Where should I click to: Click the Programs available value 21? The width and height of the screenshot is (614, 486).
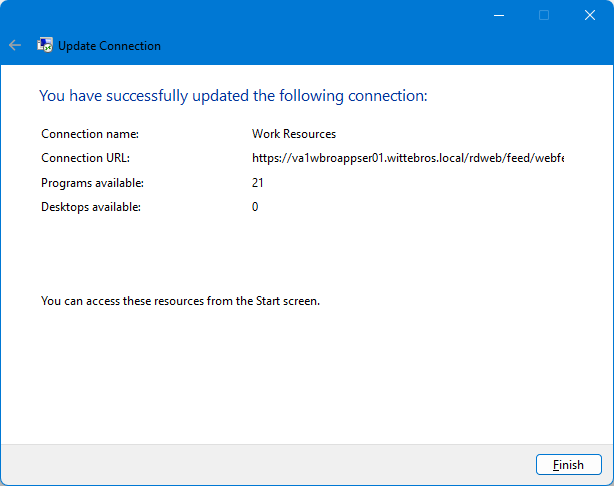click(x=257, y=183)
